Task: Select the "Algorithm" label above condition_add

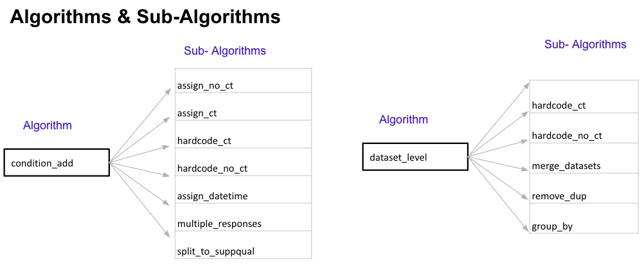Action: pos(48,125)
